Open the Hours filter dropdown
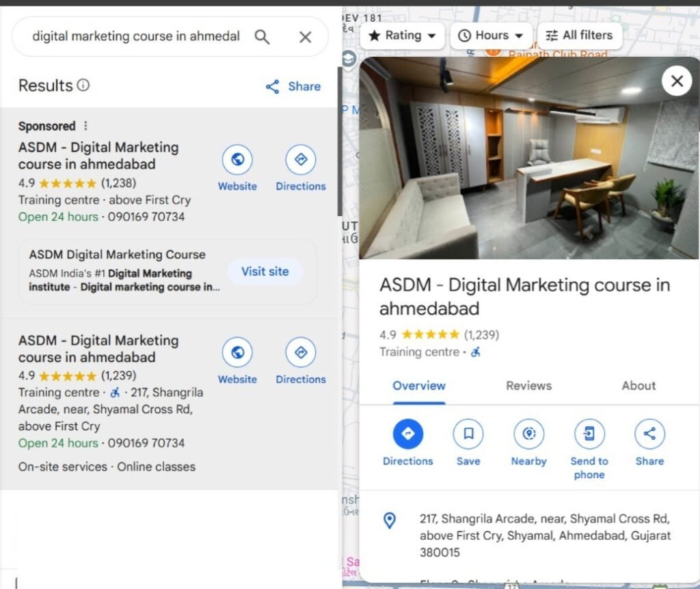 point(492,36)
